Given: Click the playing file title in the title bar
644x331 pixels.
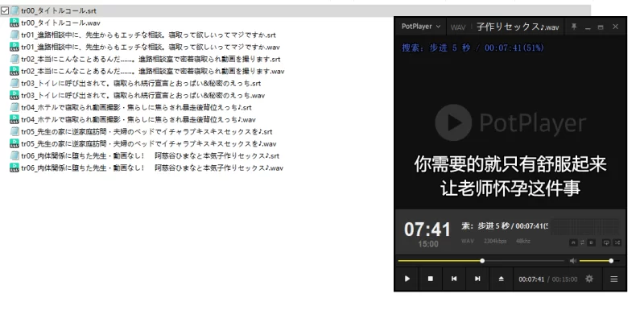Looking at the screenshot, I should coord(518,27).
